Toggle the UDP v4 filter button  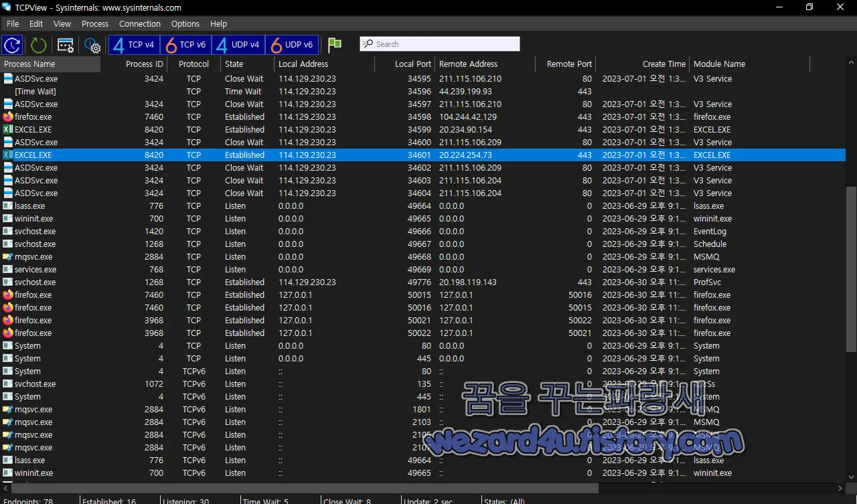pos(239,45)
